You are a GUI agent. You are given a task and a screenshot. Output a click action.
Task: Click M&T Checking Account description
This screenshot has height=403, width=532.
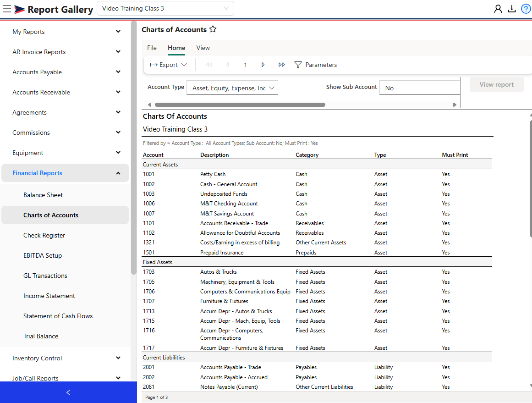tap(229, 204)
